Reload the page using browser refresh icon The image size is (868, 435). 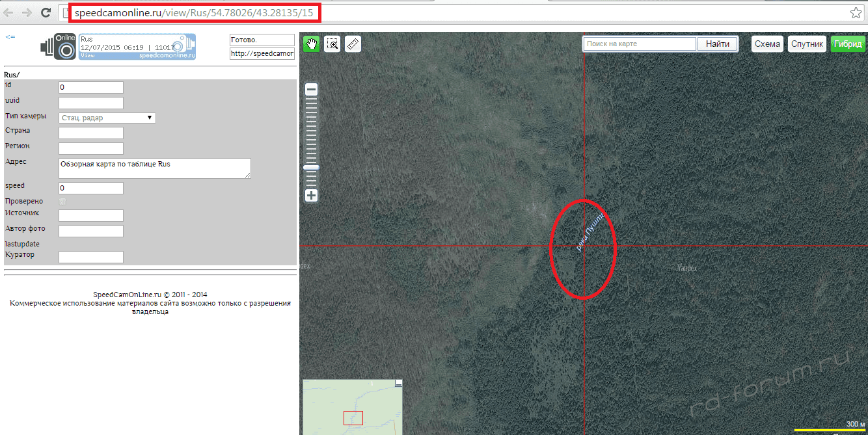[46, 12]
